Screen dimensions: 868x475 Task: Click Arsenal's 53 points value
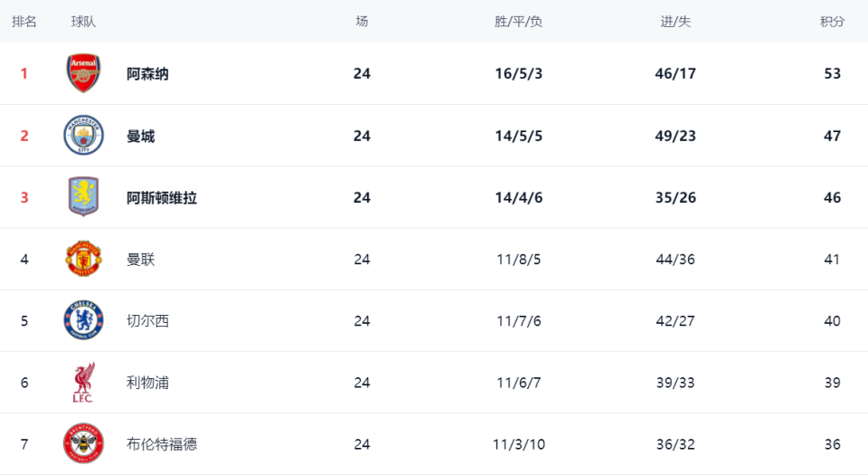coord(832,74)
